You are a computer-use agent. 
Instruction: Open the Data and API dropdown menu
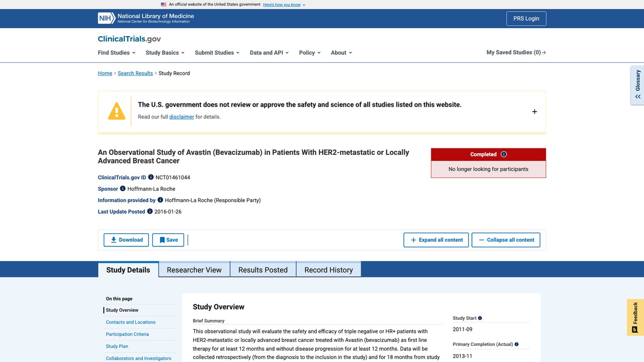(269, 52)
